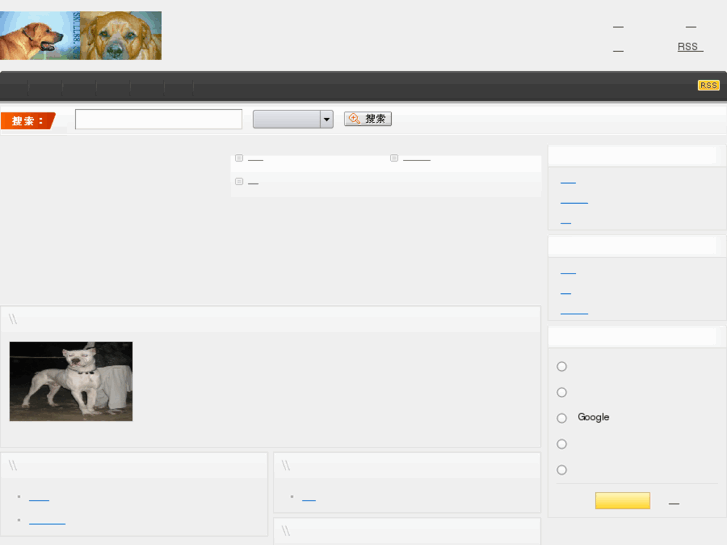Focus the search text input field
Viewport: 727px width, 545px height.
point(159,119)
